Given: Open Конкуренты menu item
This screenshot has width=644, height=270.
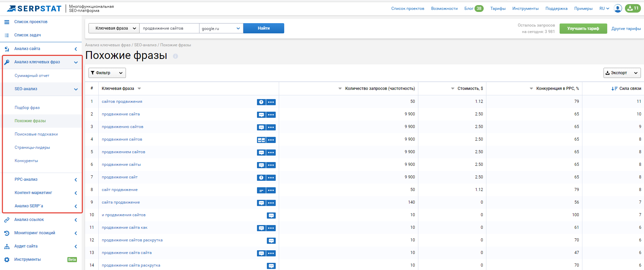Looking at the screenshot, I should [x=26, y=161].
